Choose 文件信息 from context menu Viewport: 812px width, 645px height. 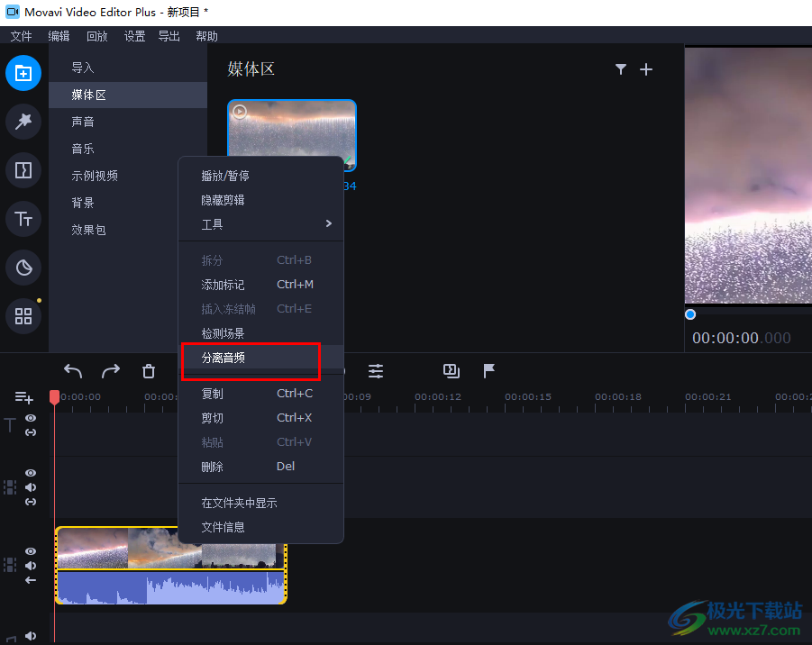coord(261,527)
